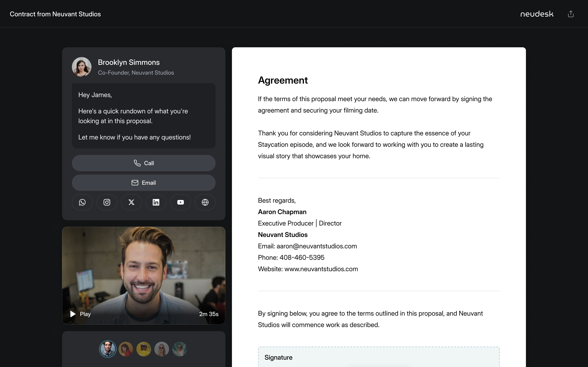Open the www.neuvantstudios.com website link

[x=321, y=269]
